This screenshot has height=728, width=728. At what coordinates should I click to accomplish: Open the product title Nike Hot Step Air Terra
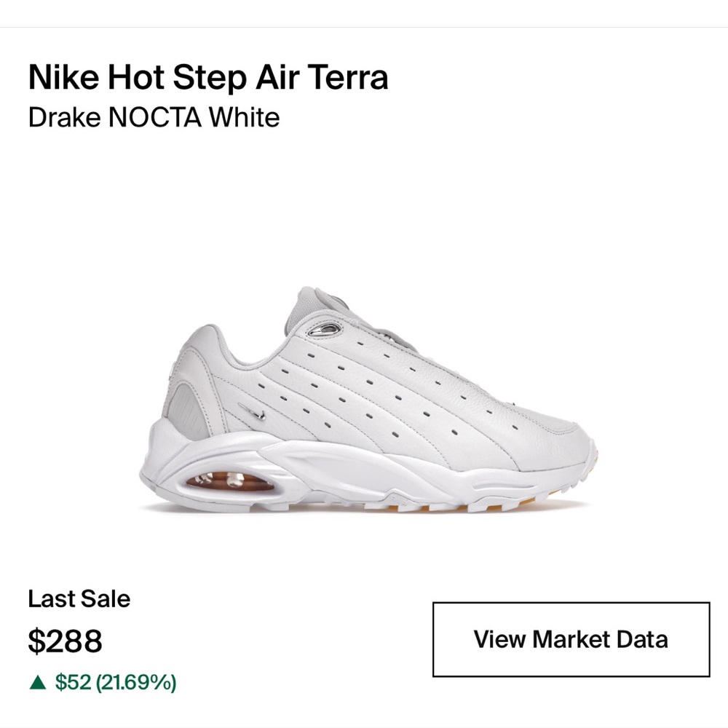[x=208, y=76]
